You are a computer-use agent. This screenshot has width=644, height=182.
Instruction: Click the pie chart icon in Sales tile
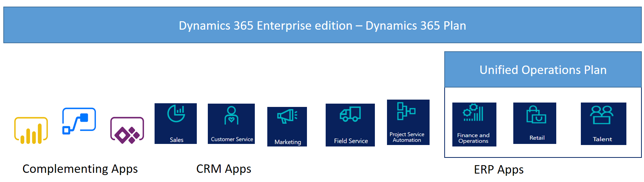pos(176,114)
